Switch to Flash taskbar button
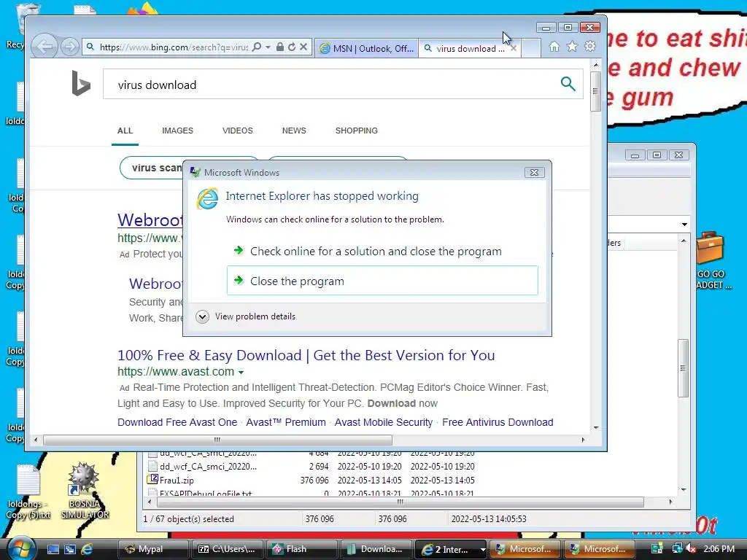This screenshot has height=560, width=747. (301, 550)
